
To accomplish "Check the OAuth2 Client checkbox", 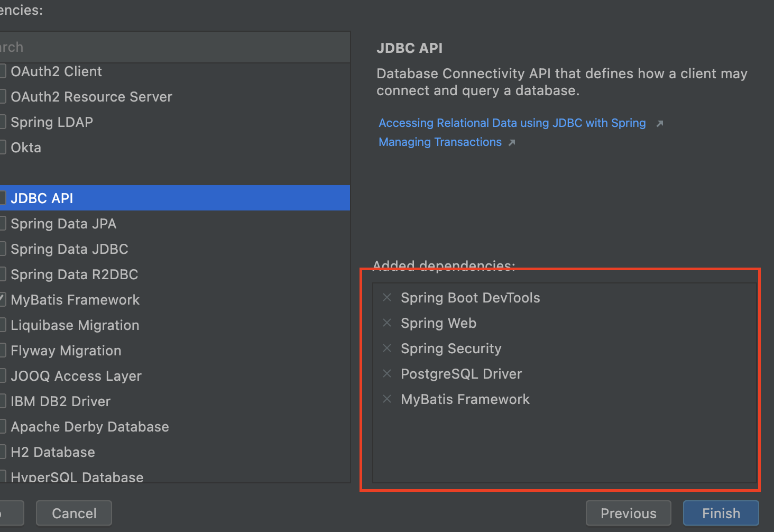I will [x=2, y=71].
